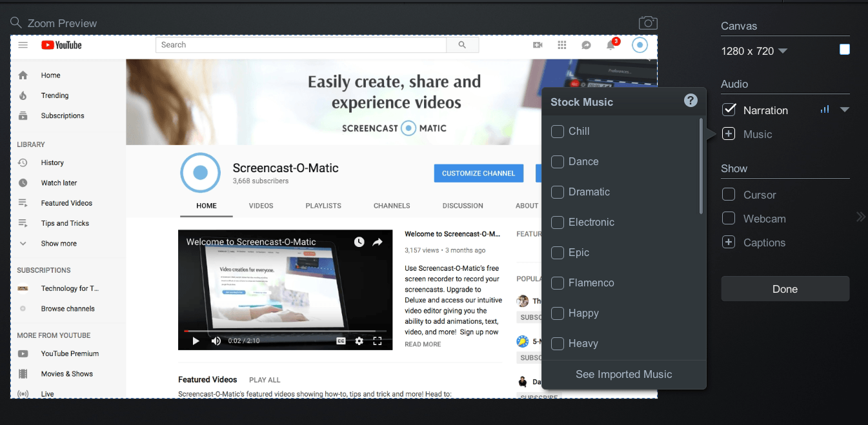The height and width of the screenshot is (425, 868).
Task: Click the Stock Music list scrollbar
Action: (x=701, y=166)
